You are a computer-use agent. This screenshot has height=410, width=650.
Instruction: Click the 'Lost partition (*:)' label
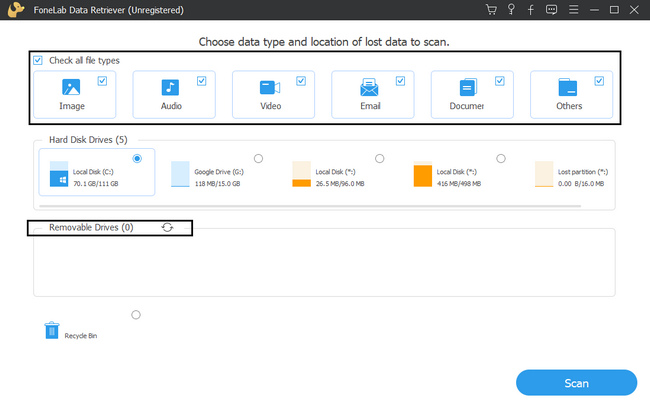[x=583, y=172]
